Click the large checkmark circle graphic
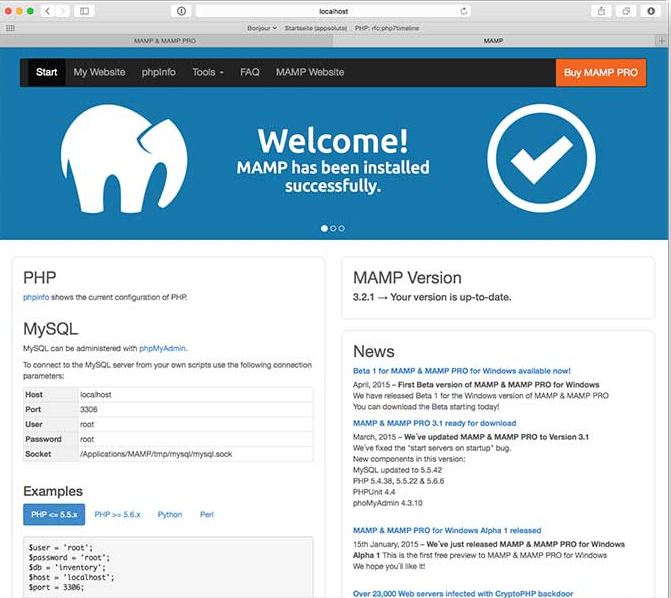The height and width of the screenshot is (598, 671). point(541,159)
